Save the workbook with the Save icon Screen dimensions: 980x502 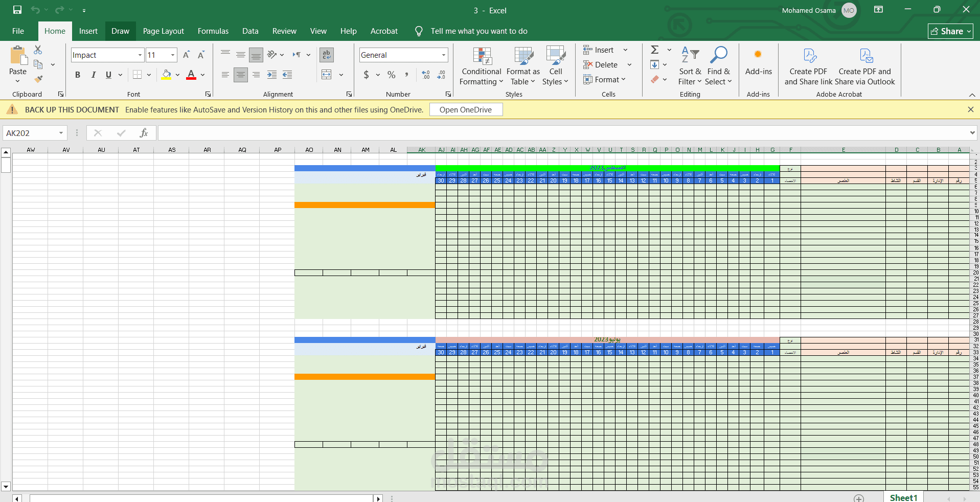tap(17, 10)
